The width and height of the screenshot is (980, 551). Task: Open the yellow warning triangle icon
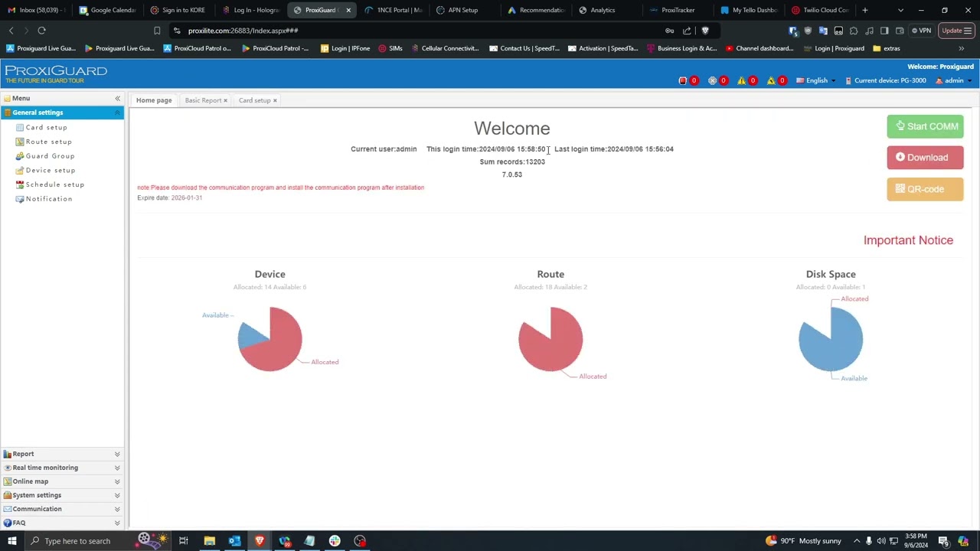(x=741, y=80)
